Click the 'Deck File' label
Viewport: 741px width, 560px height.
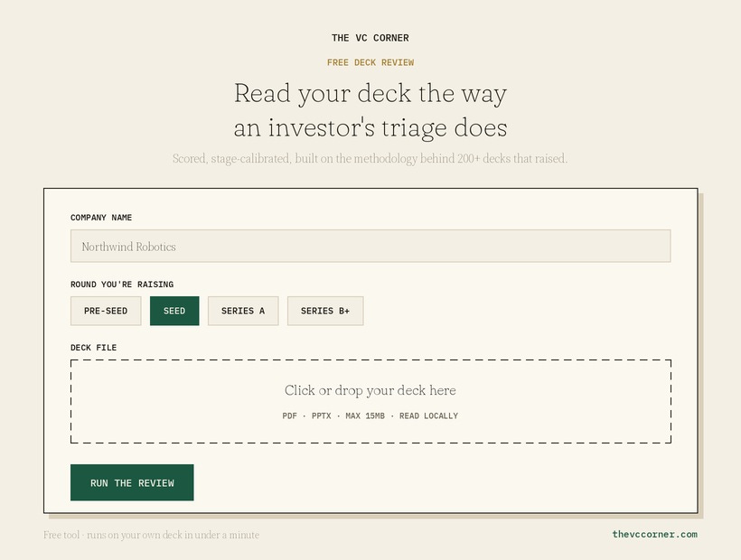[x=94, y=348]
